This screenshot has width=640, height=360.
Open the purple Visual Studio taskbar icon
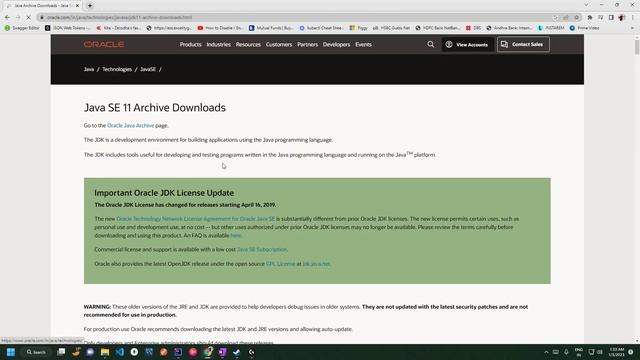(222, 352)
